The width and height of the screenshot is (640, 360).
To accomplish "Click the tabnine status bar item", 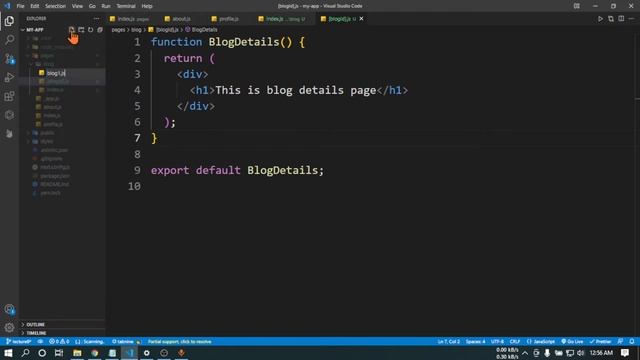I will (126, 342).
